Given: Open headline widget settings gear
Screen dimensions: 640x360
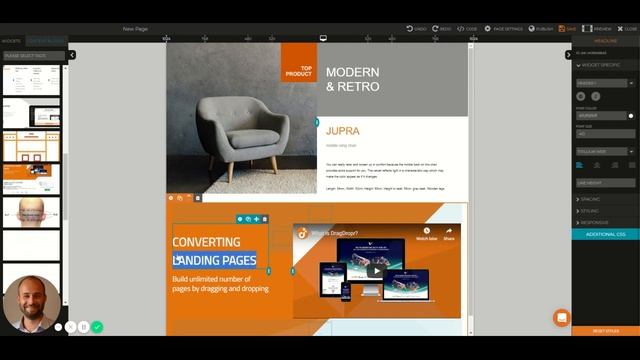Looking at the screenshot, I should point(240,219).
